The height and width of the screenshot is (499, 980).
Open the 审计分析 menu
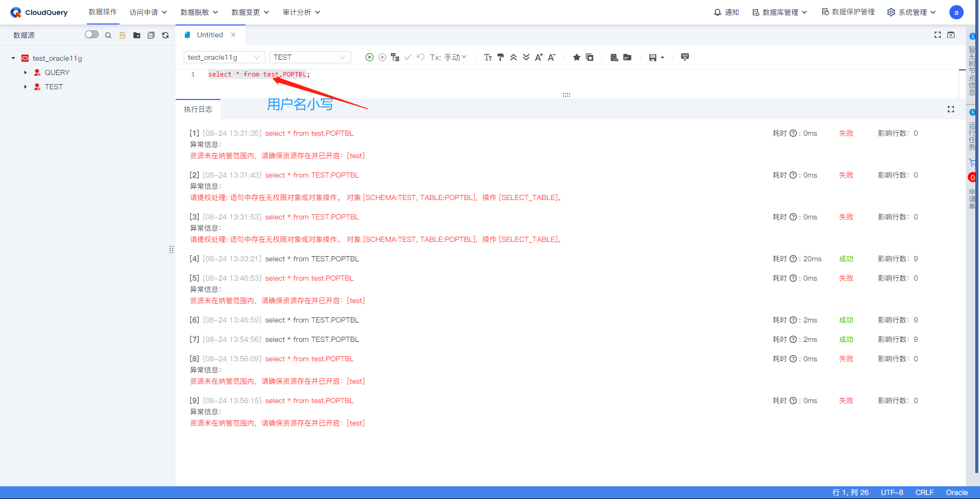click(x=302, y=12)
